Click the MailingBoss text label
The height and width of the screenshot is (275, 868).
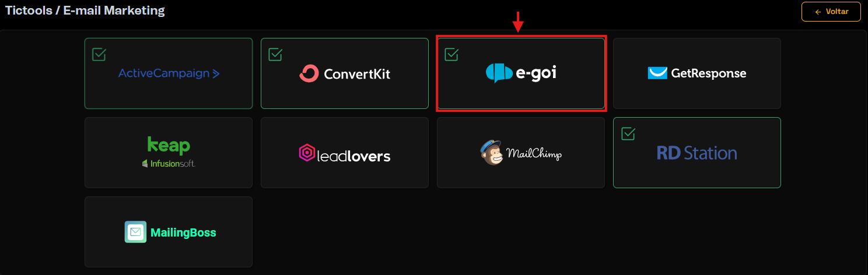183,232
